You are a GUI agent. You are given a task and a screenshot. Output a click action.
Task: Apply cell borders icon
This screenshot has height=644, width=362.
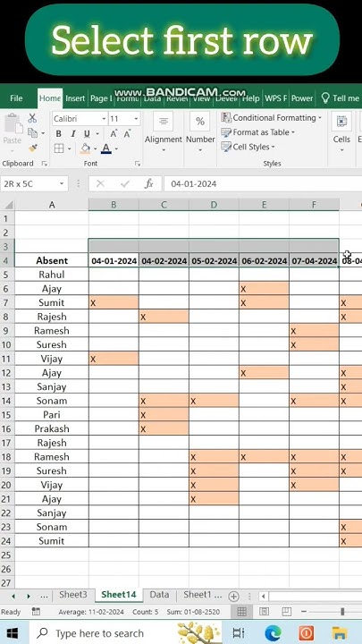(x=59, y=148)
